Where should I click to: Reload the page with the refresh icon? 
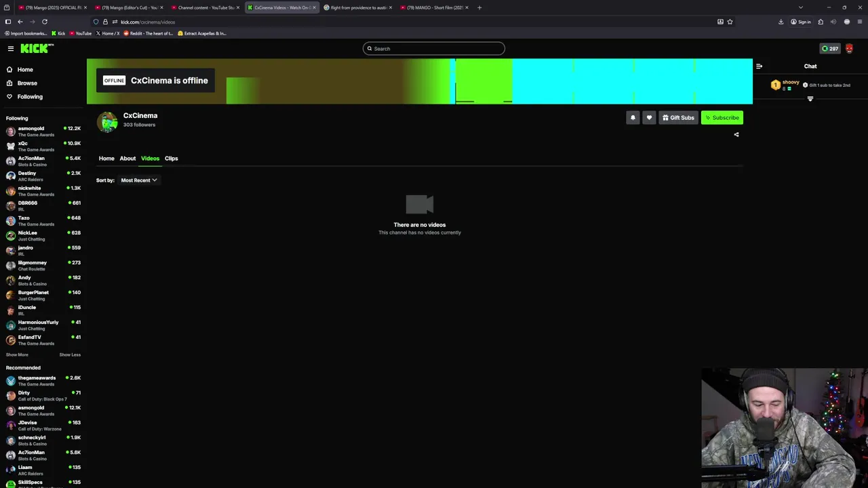45,22
